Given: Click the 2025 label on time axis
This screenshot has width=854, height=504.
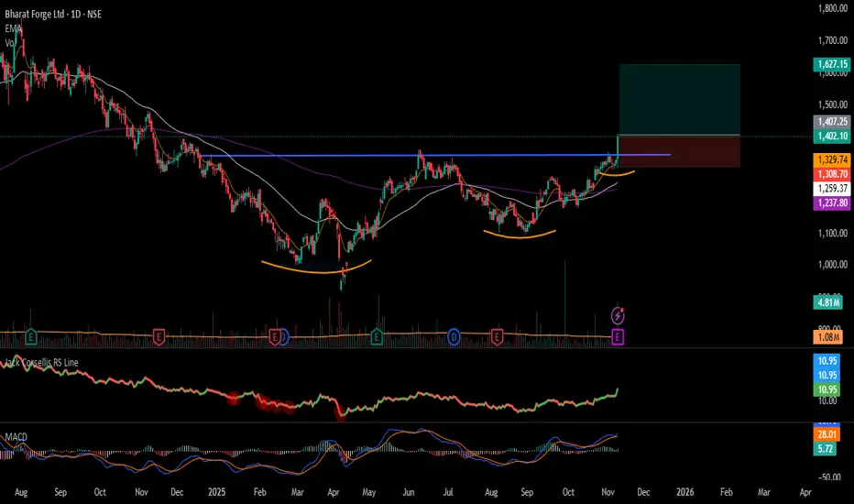Looking at the screenshot, I should click(216, 492).
